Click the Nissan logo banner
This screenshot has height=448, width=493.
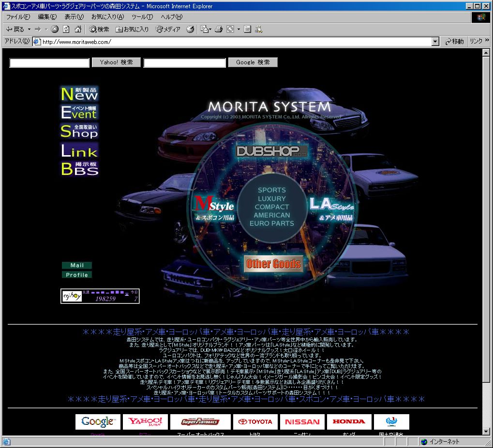click(x=302, y=421)
